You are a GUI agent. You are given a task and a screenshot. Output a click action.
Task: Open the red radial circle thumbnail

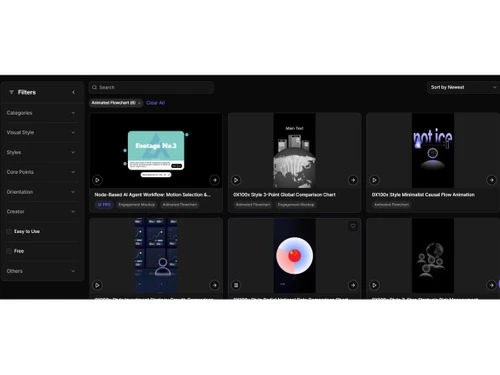[294, 256]
